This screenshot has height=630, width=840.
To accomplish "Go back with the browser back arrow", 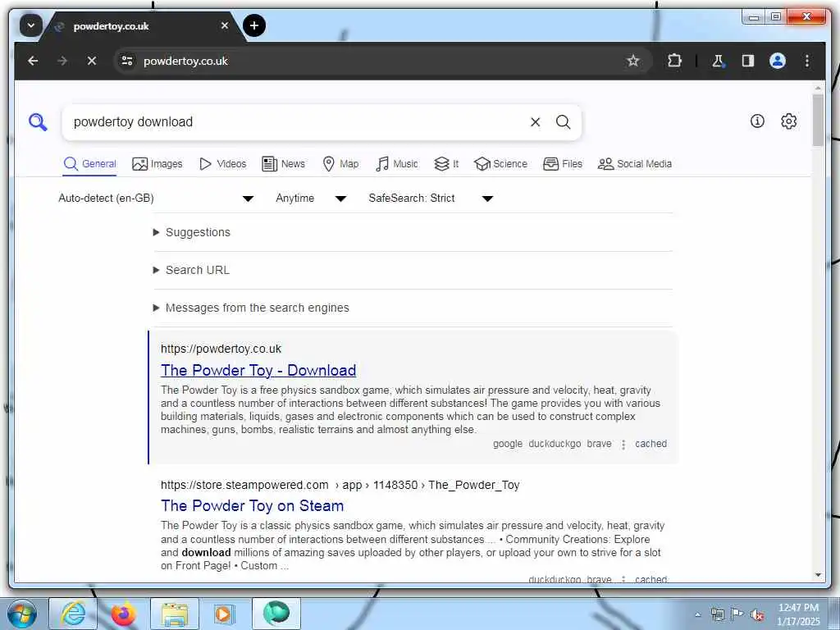I will (x=33, y=61).
